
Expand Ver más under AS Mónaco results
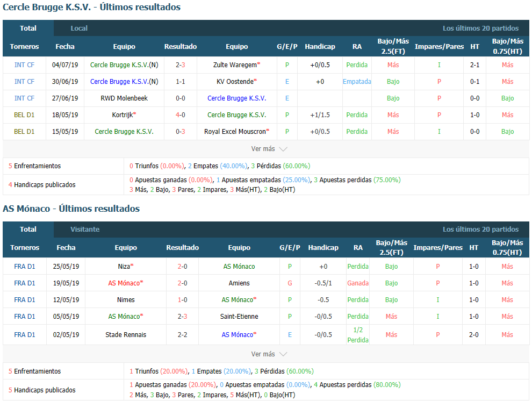pyautogui.click(x=269, y=354)
